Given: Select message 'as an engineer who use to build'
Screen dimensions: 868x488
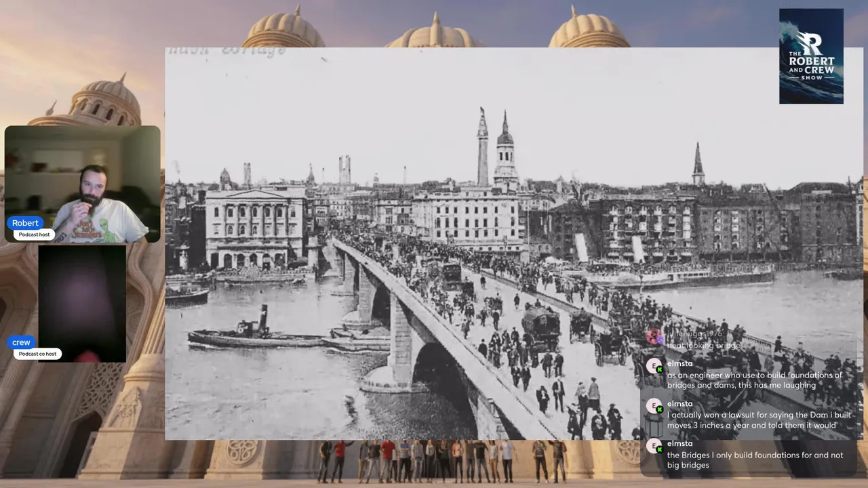Looking at the screenshot, I should pyautogui.click(x=755, y=380).
